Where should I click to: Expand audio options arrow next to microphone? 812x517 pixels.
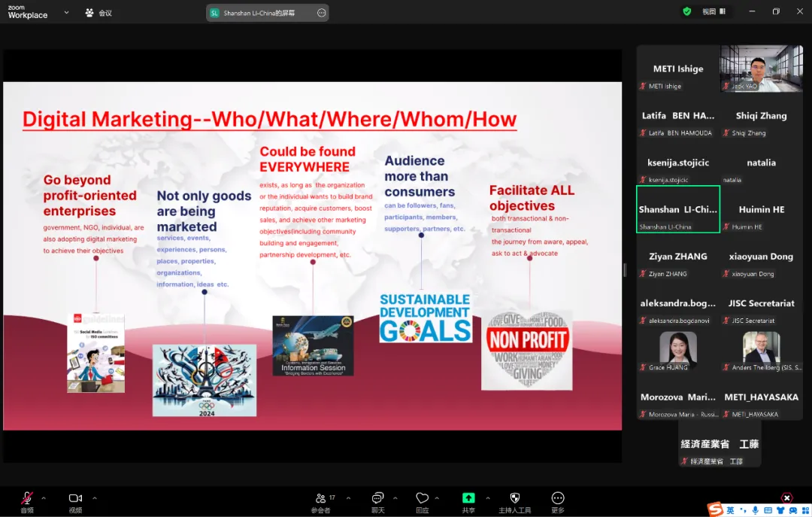pyautogui.click(x=44, y=498)
